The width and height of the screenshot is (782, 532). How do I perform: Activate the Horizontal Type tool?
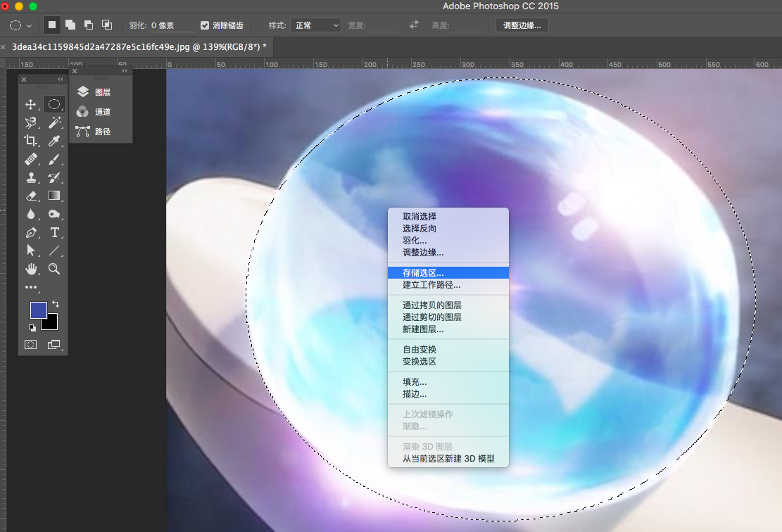pos(54,232)
